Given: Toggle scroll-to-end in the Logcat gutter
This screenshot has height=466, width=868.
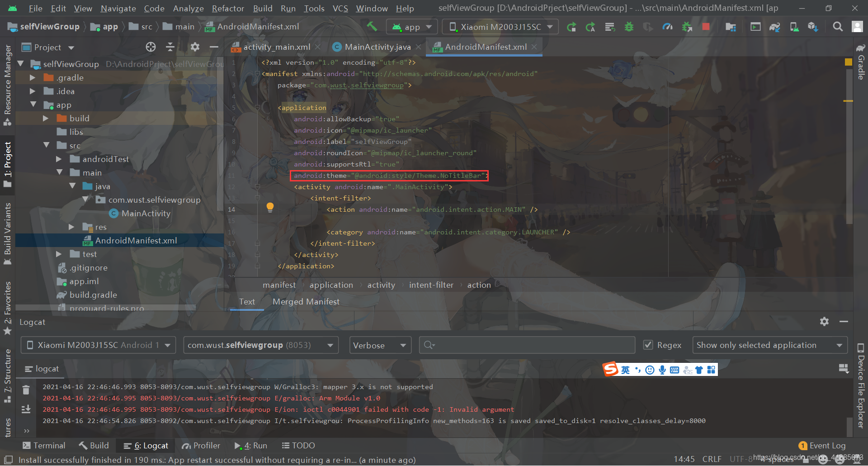Looking at the screenshot, I should point(26,409).
